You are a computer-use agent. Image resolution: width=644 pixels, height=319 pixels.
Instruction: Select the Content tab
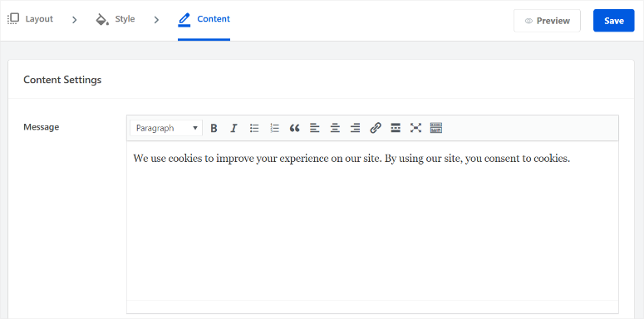pyautogui.click(x=204, y=19)
